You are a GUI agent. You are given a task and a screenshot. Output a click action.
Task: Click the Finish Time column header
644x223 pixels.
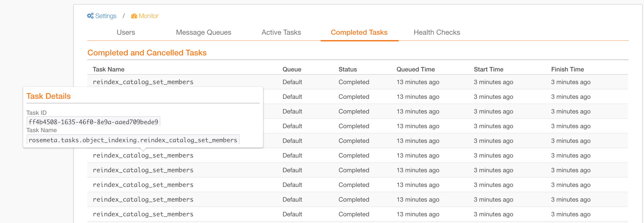(568, 69)
